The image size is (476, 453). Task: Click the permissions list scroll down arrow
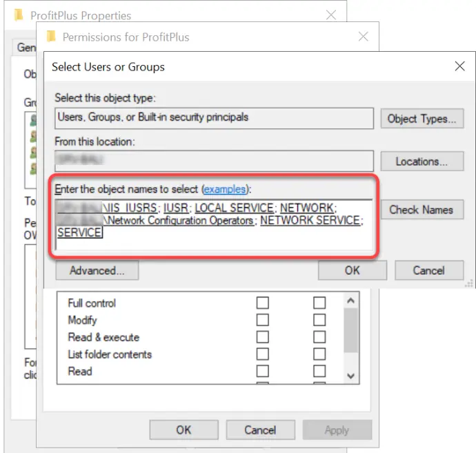(350, 376)
